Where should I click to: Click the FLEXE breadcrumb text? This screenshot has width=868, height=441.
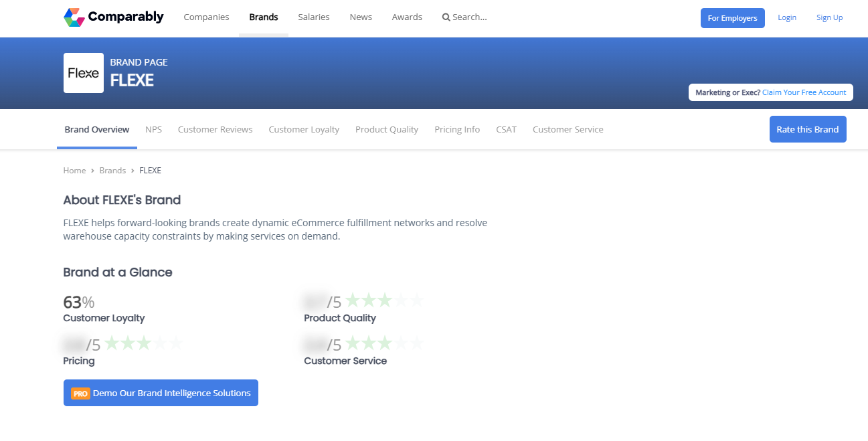click(x=150, y=171)
